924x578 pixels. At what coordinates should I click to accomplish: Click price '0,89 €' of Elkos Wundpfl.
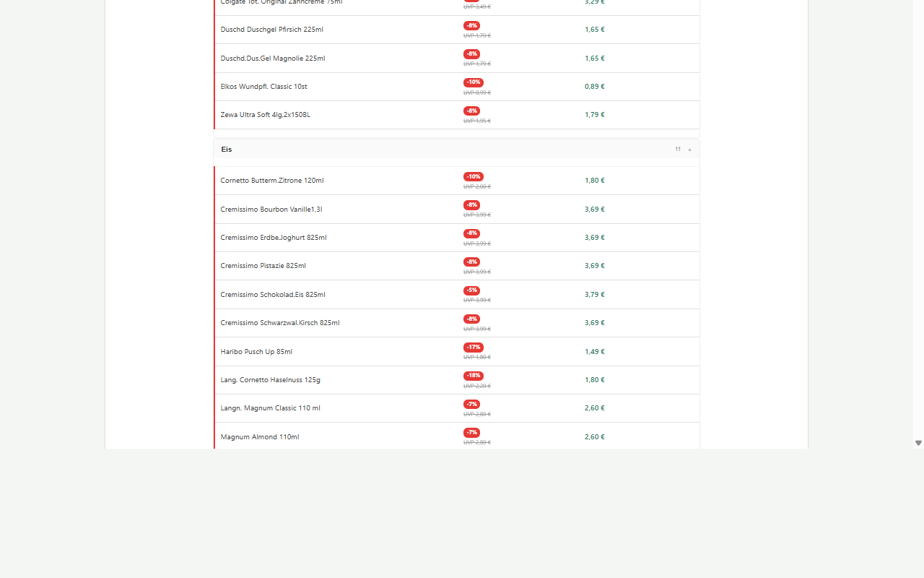595,87
